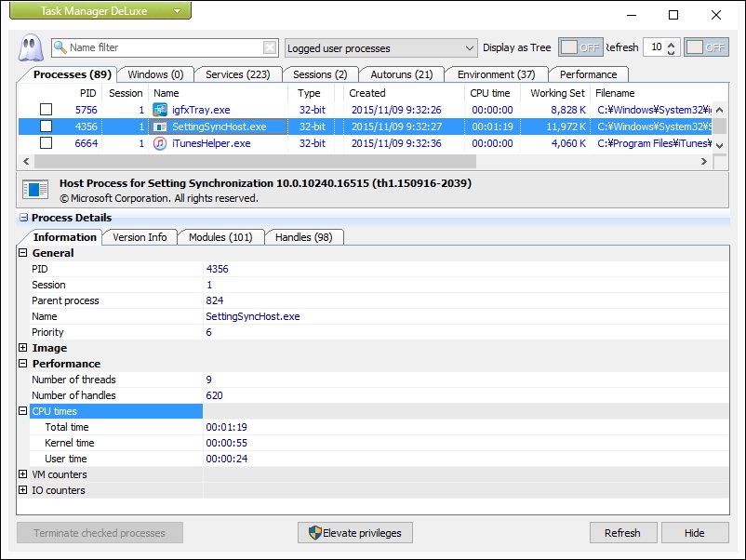Clear the Name filter with the X icon
The height and width of the screenshot is (560, 746).
(269, 47)
